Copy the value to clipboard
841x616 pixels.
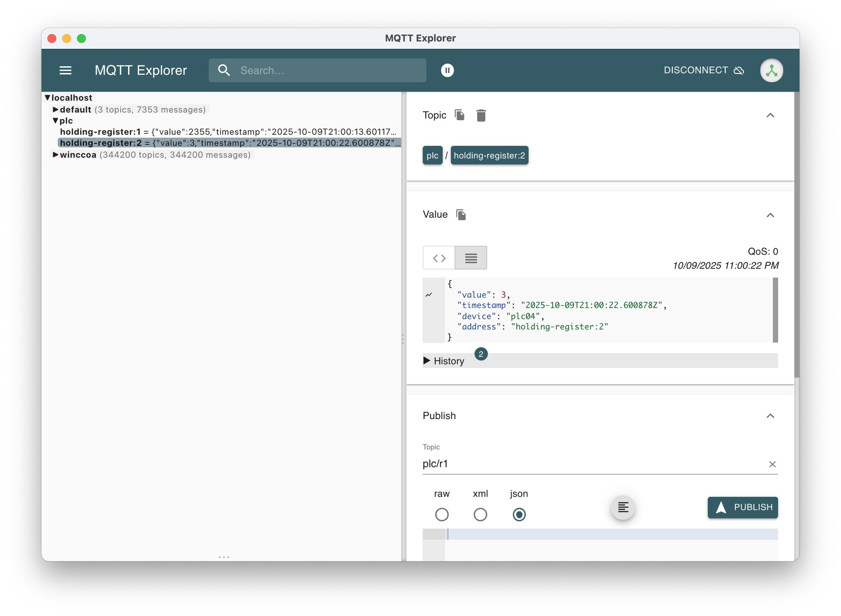[461, 214]
